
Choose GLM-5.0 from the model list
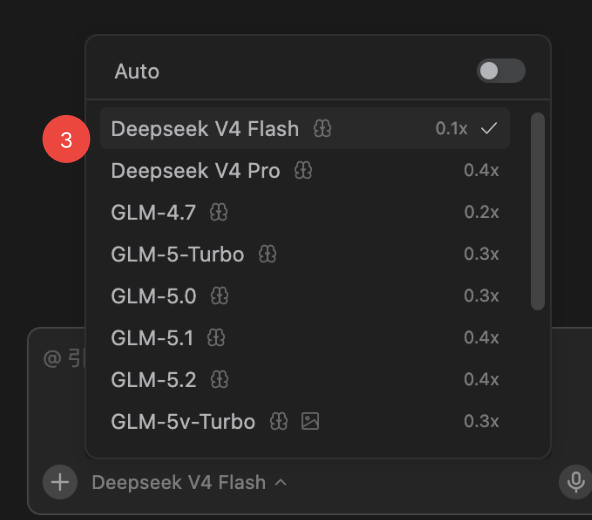click(x=305, y=296)
